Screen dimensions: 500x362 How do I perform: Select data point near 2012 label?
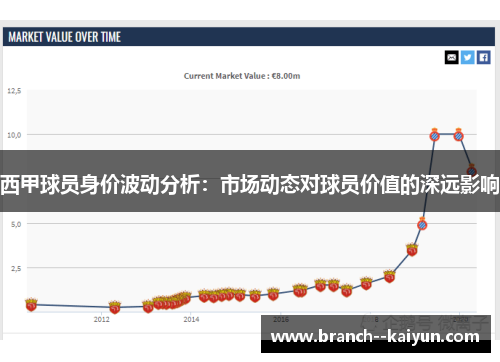tap(115, 307)
